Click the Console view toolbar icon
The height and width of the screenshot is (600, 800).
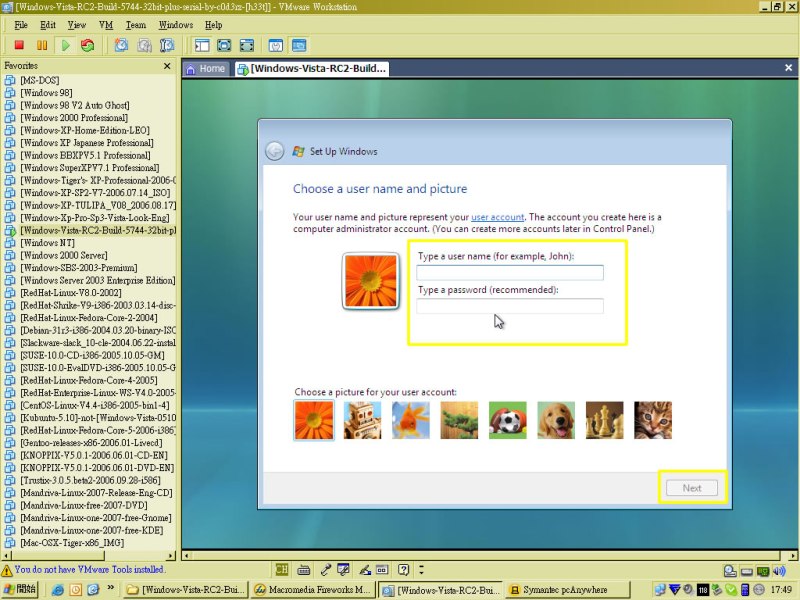[299, 45]
